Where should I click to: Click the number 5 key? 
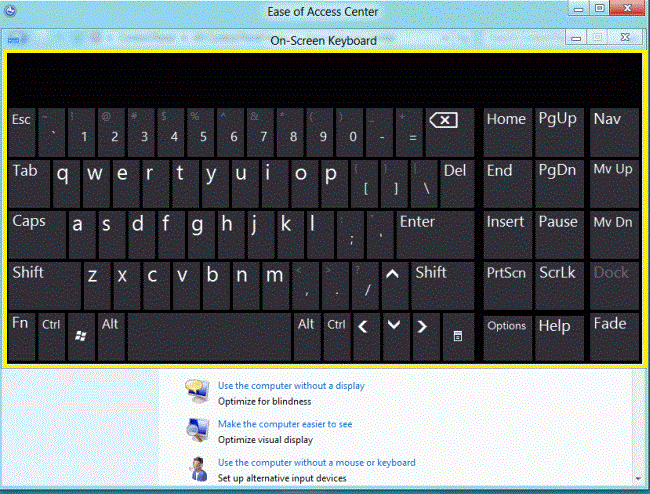coord(201,133)
